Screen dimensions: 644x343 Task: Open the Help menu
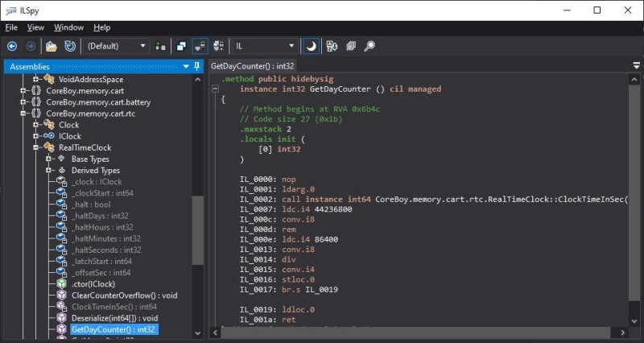pos(102,27)
